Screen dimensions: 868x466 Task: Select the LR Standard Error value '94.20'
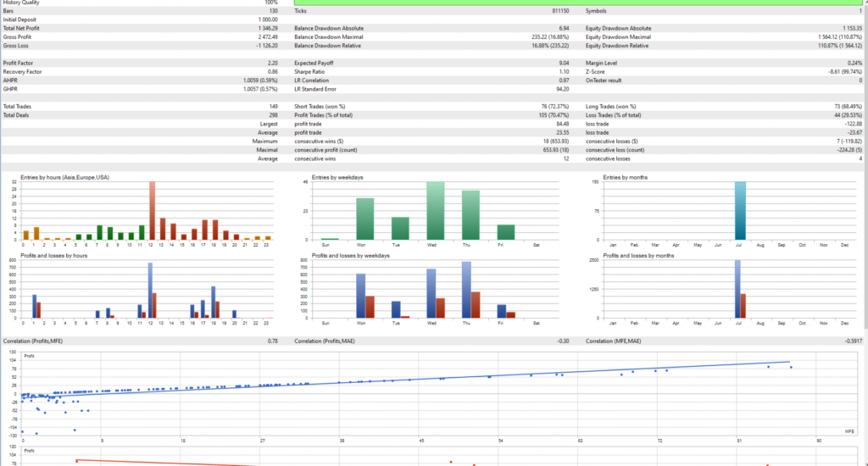click(563, 89)
